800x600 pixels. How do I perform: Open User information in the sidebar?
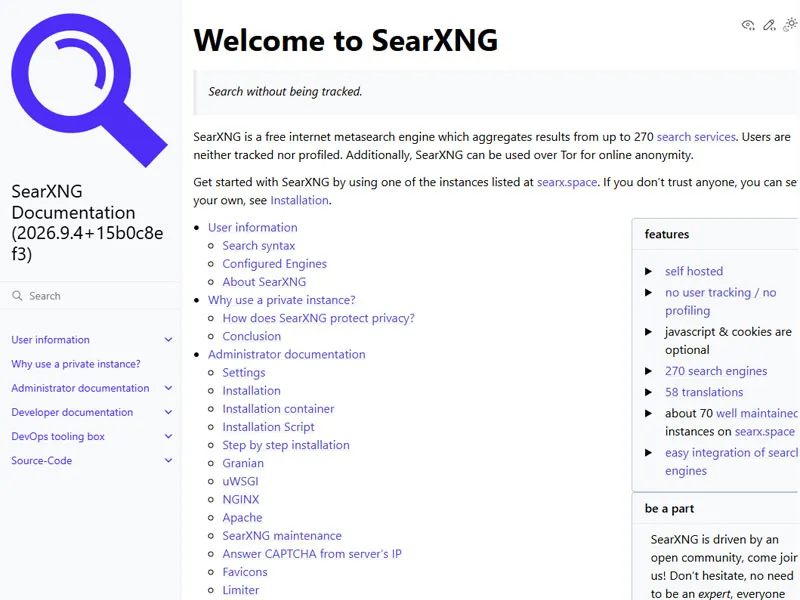tap(51, 340)
